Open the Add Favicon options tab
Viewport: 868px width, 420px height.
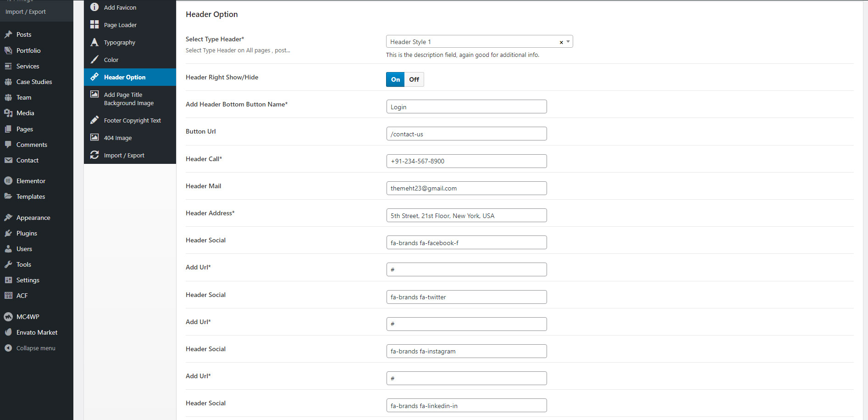[130, 7]
